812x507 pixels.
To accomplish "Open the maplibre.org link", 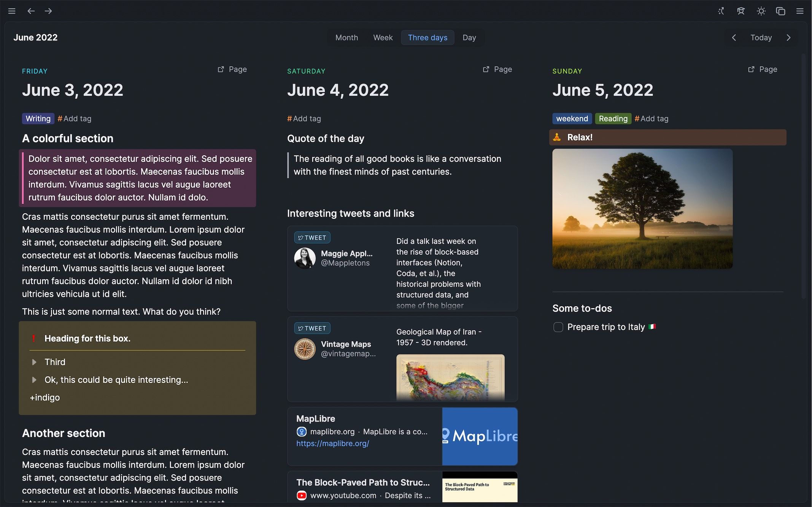I will [x=332, y=443].
